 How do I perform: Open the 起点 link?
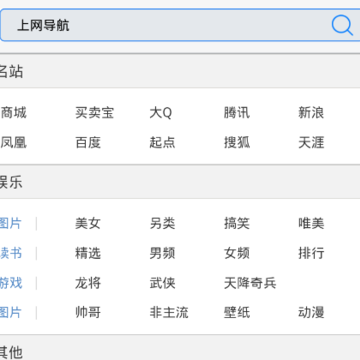pos(162,142)
